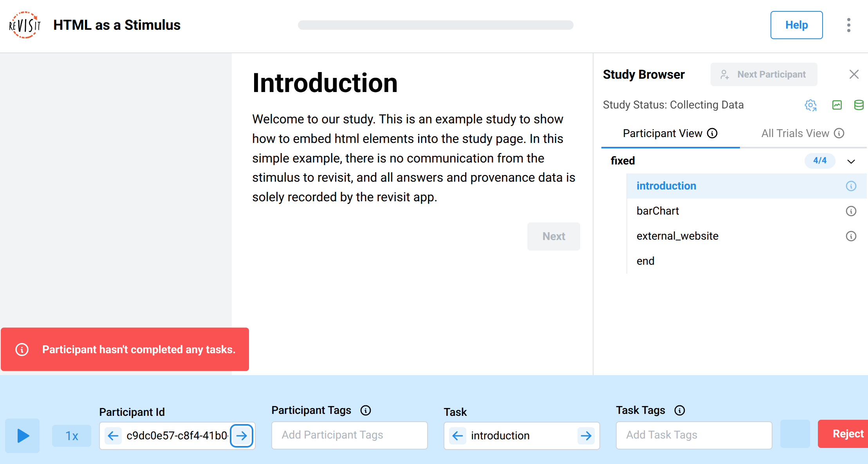This screenshot has height=464, width=868.
Task: Click the reVISit logo icon
Action: 25,25
